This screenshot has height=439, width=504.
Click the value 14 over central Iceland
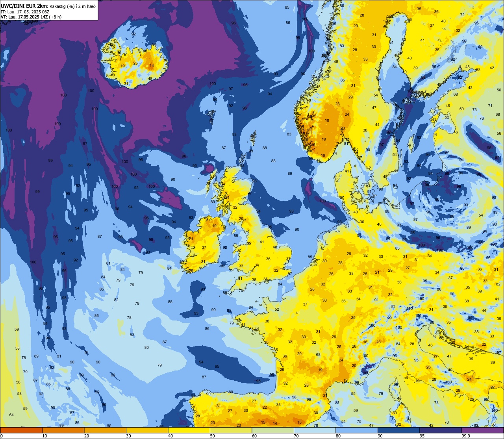pos(152,66)
